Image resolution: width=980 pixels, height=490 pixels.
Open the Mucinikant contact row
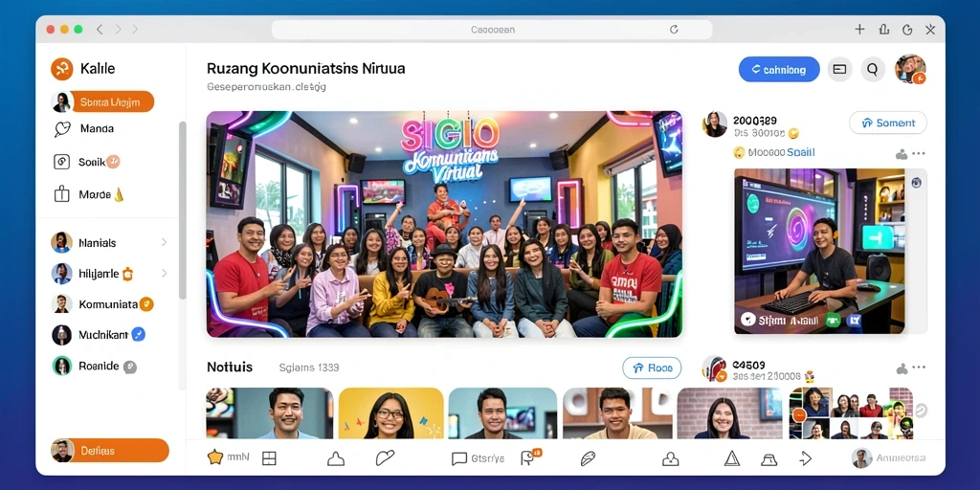coord(99,335)
